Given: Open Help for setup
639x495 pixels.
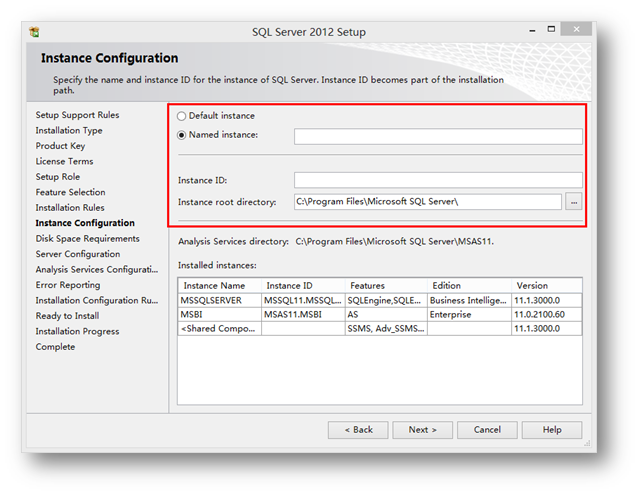Looking at the screenshot, I should pyautogui.click(x=551, y=429).
